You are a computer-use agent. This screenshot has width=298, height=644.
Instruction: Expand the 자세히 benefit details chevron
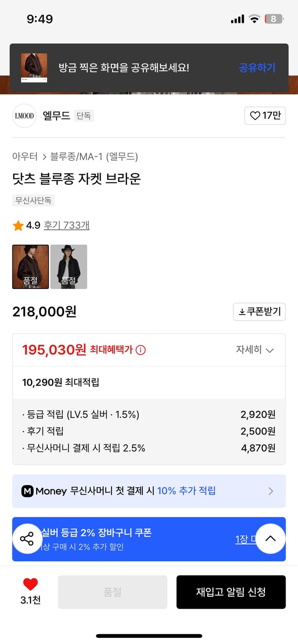[270, 350]
